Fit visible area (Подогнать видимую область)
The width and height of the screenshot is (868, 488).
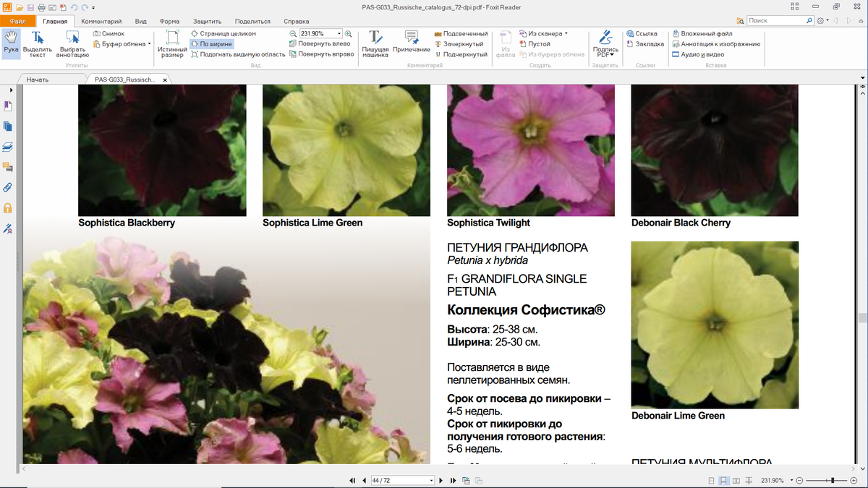pyautogui.click(x=237, y=53)
